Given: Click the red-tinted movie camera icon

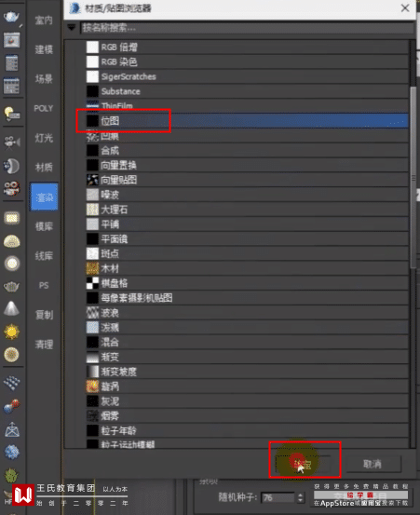Looking at the screenshot, I should pos(11,188).
